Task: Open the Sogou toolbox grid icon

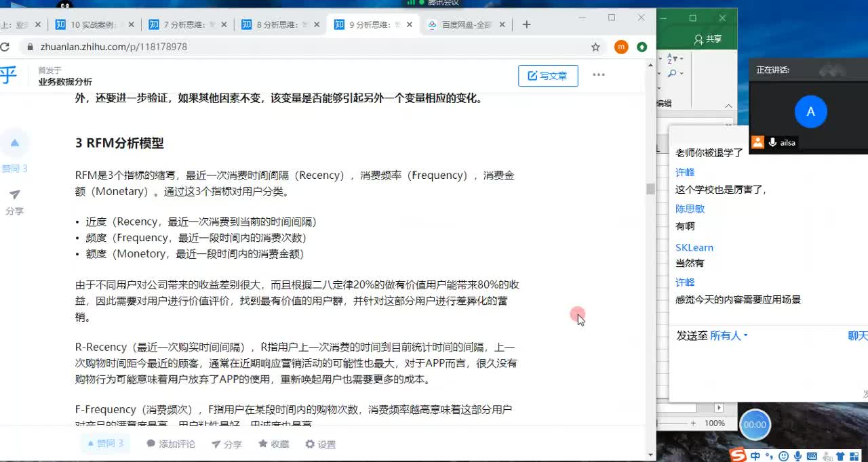Action: 854,456
